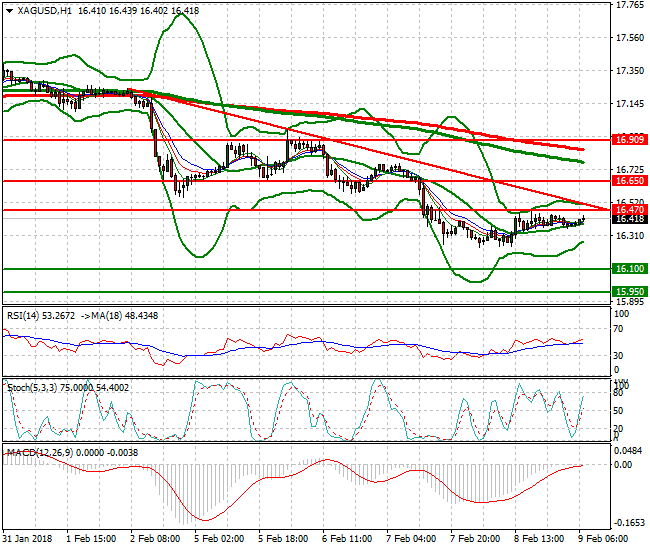Click the Stoch(5,3,3) indicator label
This screenshot has width=650, height=550.
(x=32, y=386)
